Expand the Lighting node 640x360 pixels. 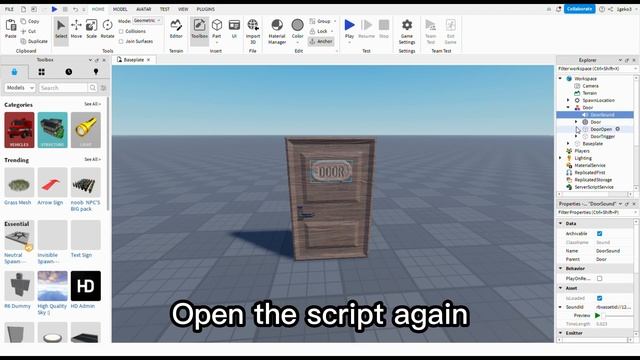560,158
